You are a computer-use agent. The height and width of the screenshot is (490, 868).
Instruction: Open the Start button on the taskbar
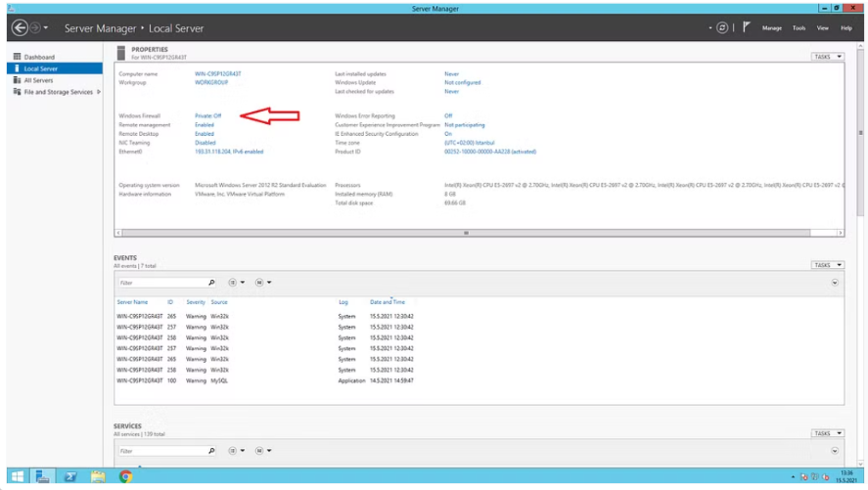click(18, 476)
